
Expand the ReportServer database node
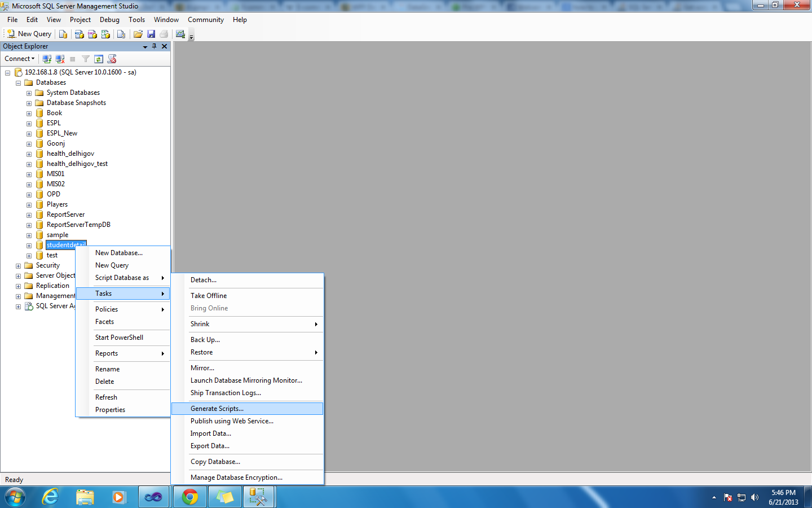tap(29, 215)
